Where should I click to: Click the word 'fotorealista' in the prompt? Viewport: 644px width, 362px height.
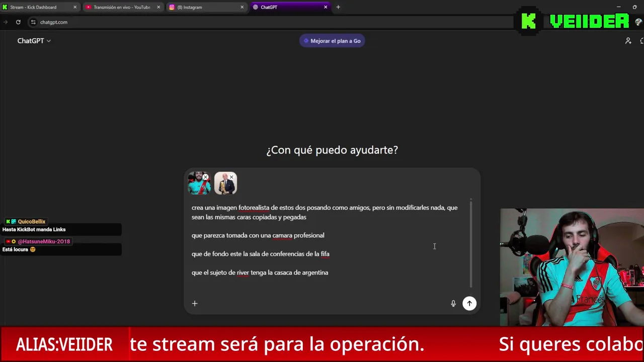pyautogui.click(x=254, y=208)
